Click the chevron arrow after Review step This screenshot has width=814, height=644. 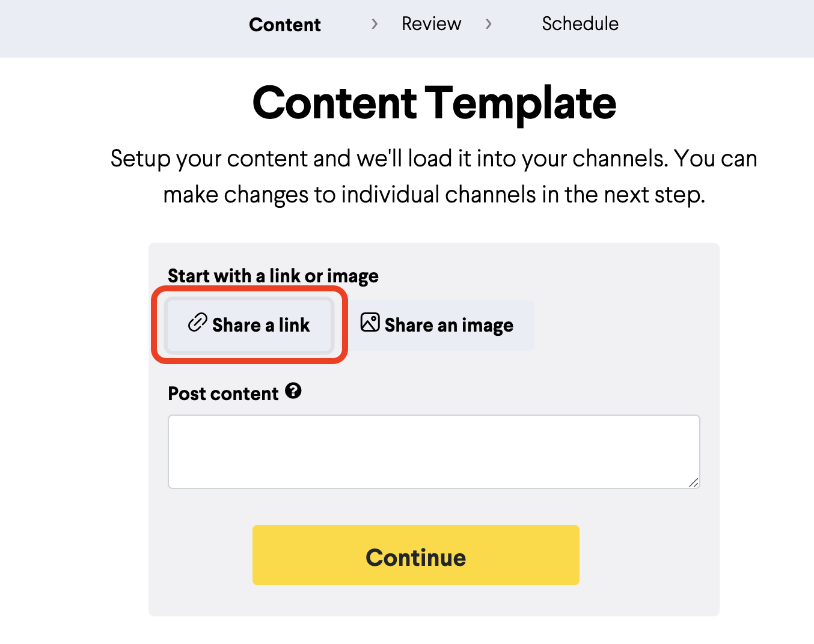pyautogui.click(x=489, y=24)
